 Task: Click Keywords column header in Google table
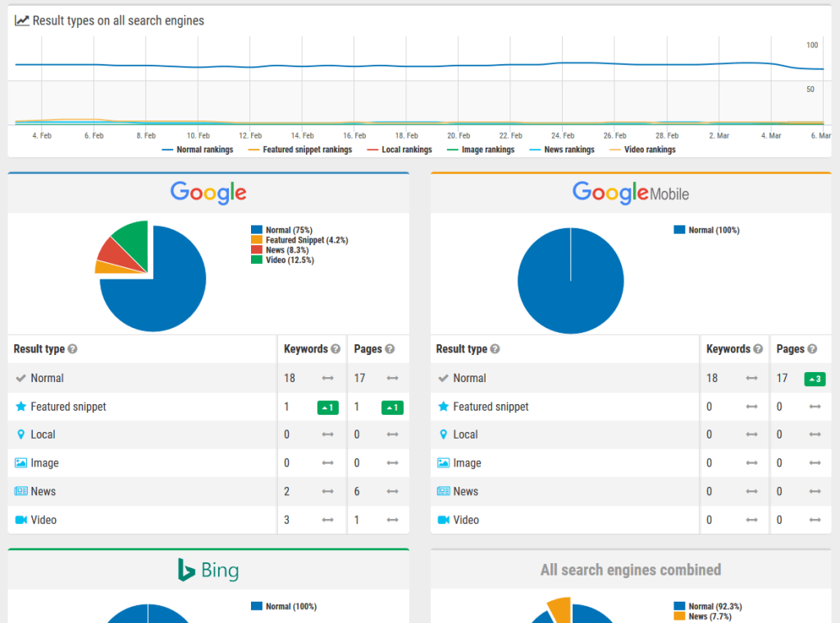click(305, 349)
